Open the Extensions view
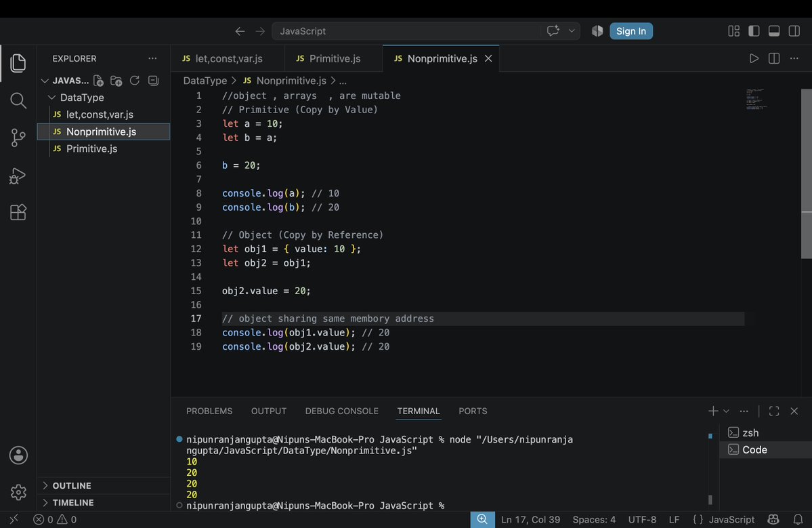The image size is (812, 528). (x=18, y=212)
